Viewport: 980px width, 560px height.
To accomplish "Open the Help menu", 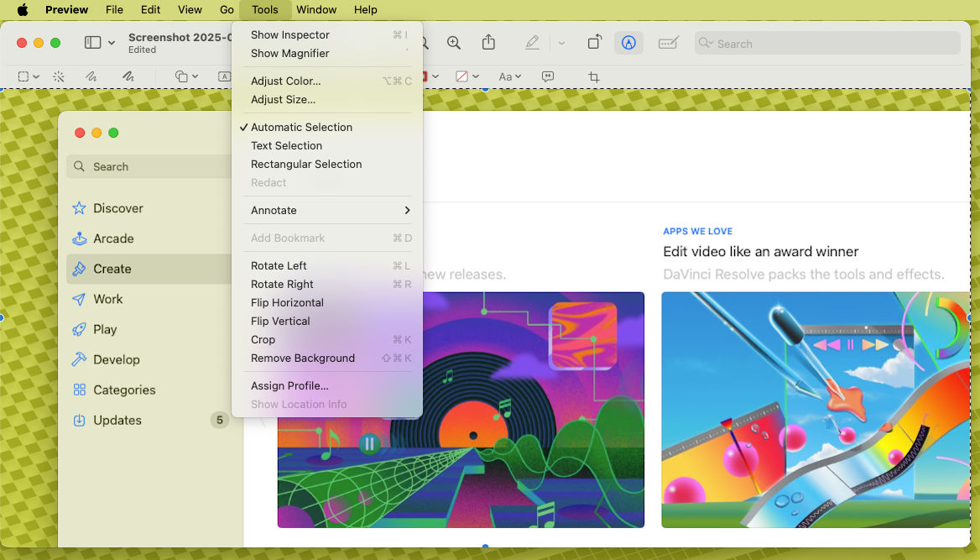I will click(366, 9).
